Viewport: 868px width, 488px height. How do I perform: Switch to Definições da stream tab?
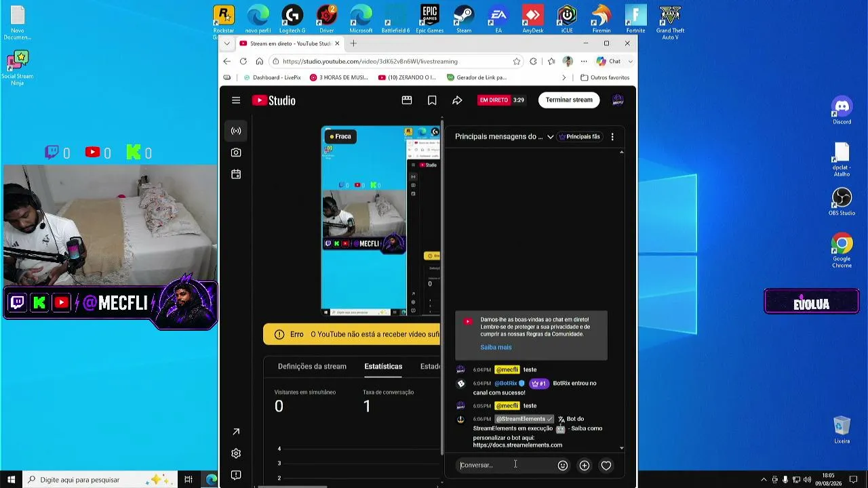pos(312,367)
